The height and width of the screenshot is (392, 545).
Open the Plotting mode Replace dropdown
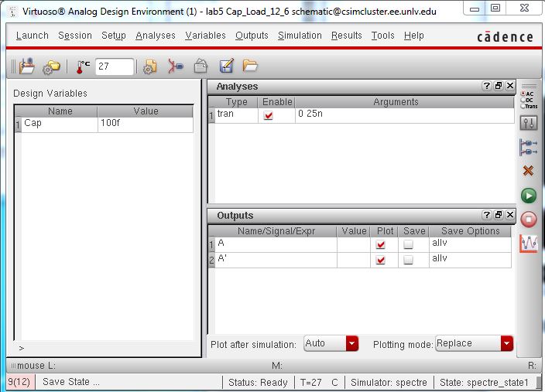pyautogui.click(x=474, y=343)
